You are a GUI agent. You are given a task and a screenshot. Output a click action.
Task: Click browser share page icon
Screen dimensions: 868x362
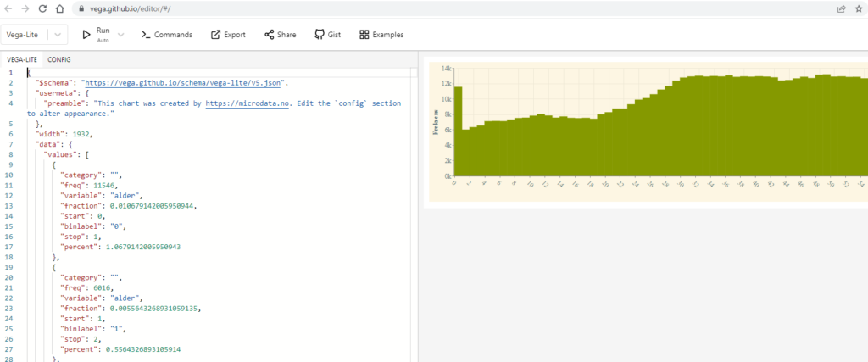click(841, 8)
